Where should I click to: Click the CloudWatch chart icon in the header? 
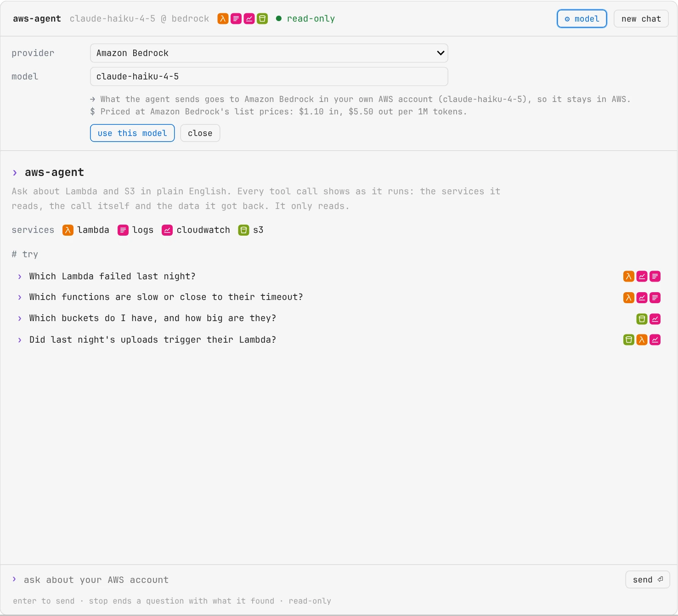(249, 19)
